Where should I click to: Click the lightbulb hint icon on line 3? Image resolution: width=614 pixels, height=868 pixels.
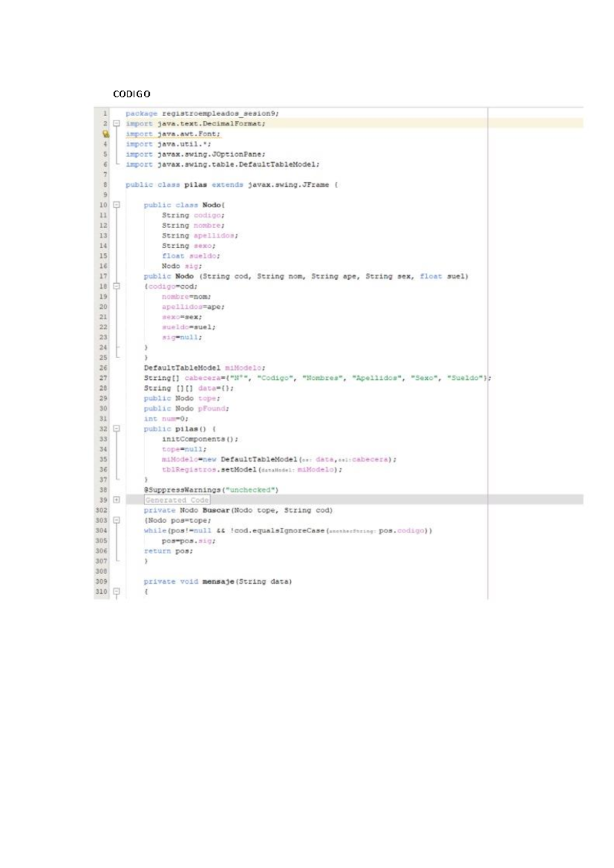pos(105,134)
